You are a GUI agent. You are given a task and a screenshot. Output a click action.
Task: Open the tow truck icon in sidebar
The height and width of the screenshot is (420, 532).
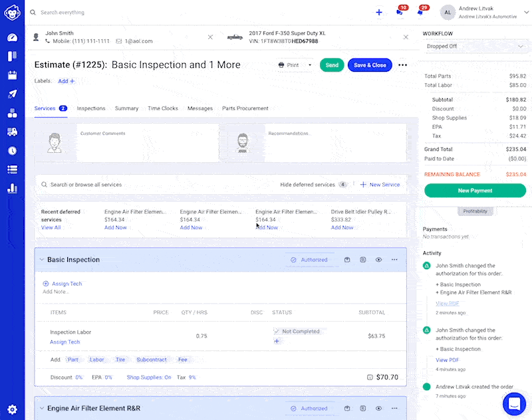coord(12,132)
